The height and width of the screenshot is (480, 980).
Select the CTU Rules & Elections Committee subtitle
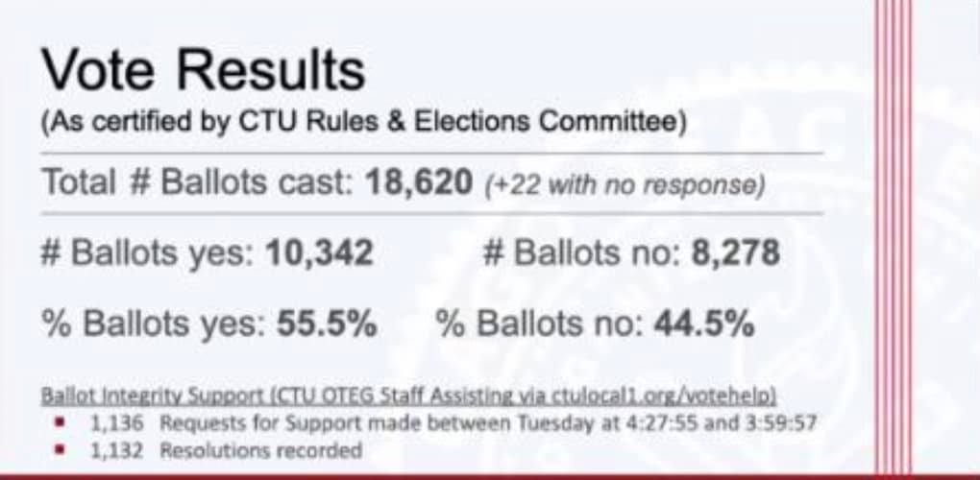pyautogui.click(x=364, y=122)
